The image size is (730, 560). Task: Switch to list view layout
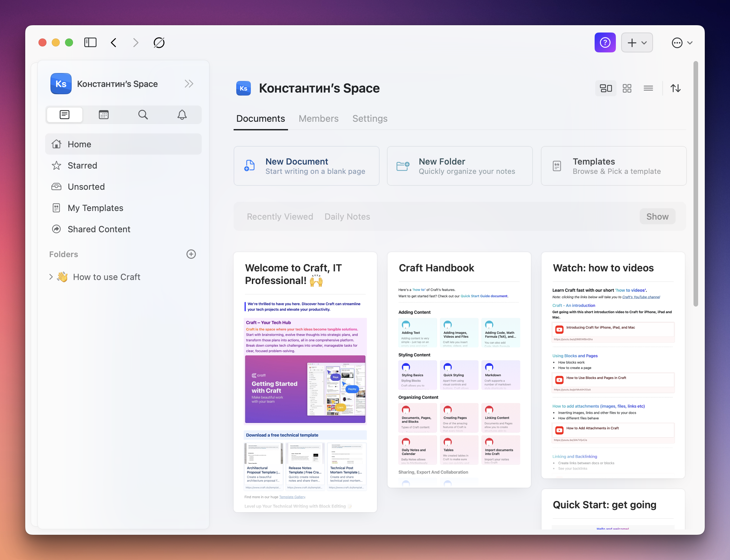[x=648, y=88]
